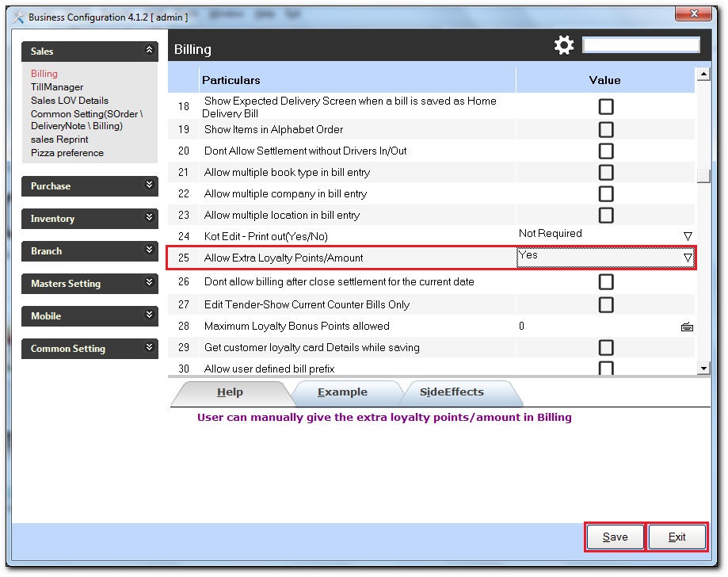Switch to the Example tab
The height and width of the screenshot is (577, 728).
click(343, 392)
